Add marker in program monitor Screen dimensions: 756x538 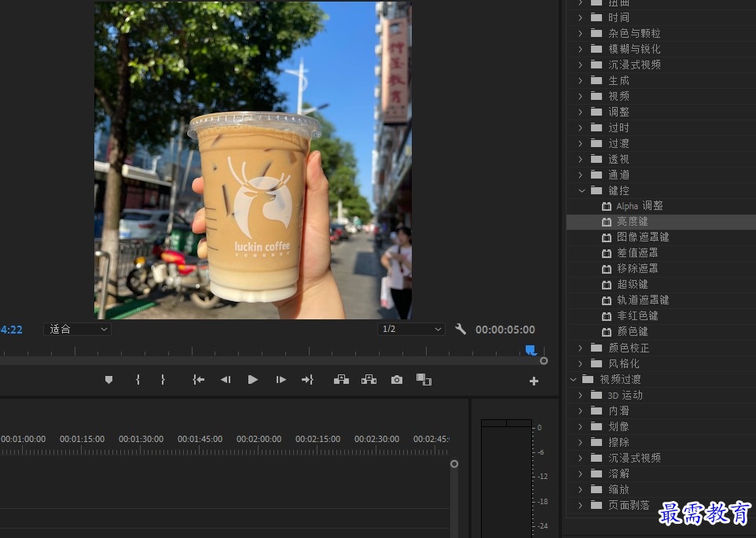(x=108, y=380)
